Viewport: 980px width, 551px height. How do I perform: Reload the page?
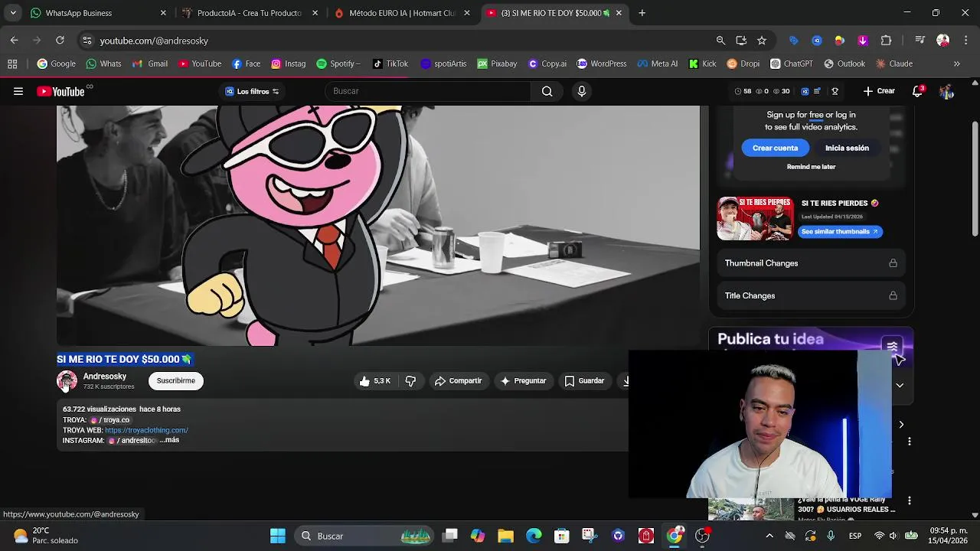(60, 41)
